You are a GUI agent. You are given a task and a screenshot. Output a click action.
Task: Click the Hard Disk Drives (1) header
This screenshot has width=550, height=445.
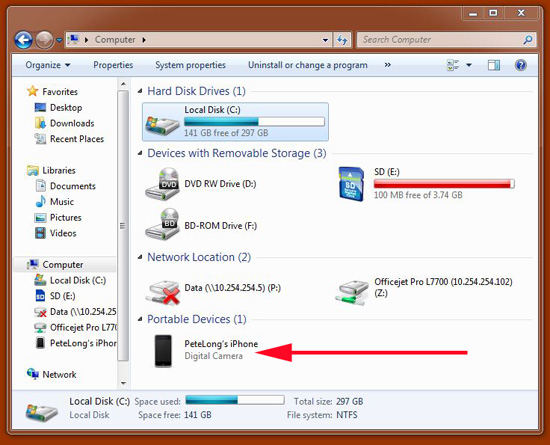pos(196,91)
